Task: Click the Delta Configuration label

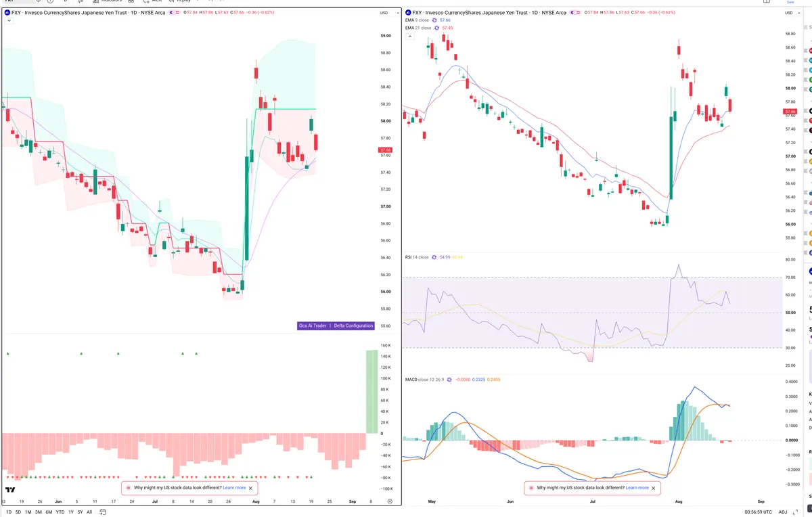Action: [353, 325]
